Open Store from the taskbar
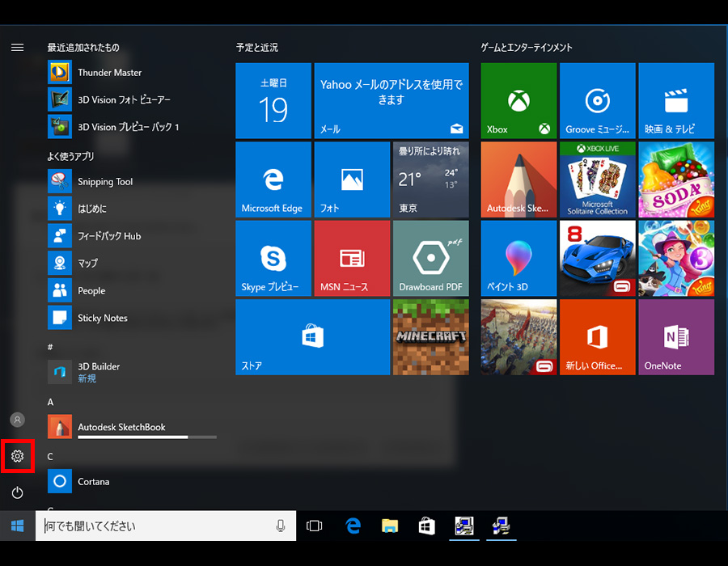Screen dimensions: 728x566 426,526
